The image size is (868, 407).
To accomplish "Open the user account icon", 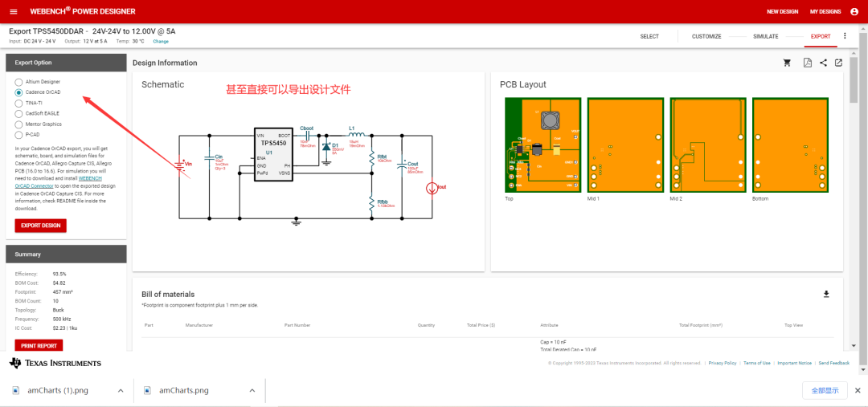I will (854, 11).
